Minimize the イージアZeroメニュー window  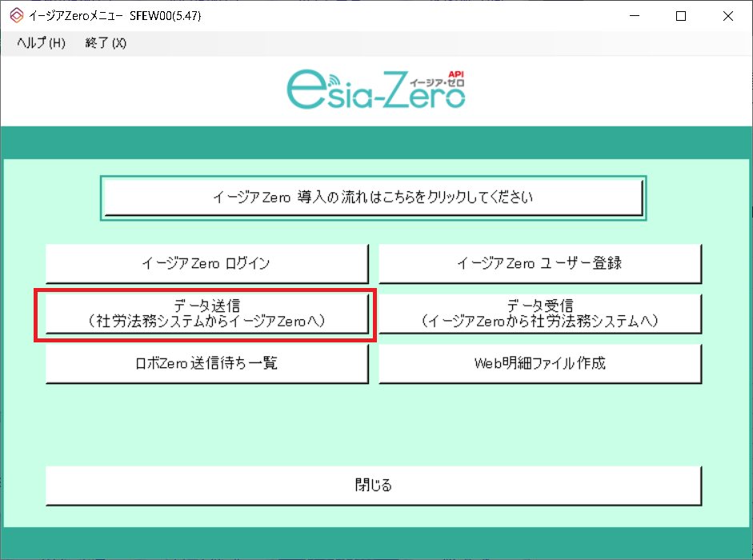point(633,15)
